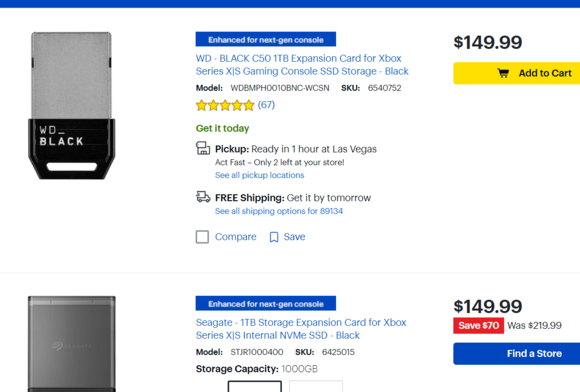The width and height of the screenshot is (580, 392).
Task: Click the store pickup icon
Action: click(203, 148)
